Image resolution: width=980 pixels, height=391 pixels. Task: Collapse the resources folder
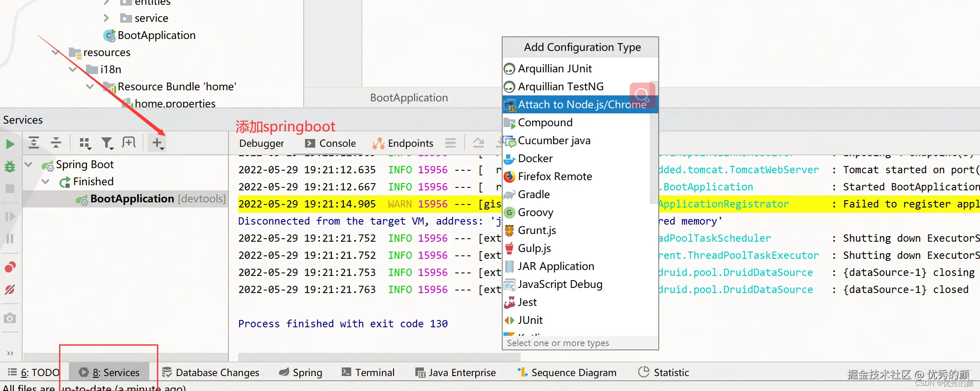pos(56,52)
